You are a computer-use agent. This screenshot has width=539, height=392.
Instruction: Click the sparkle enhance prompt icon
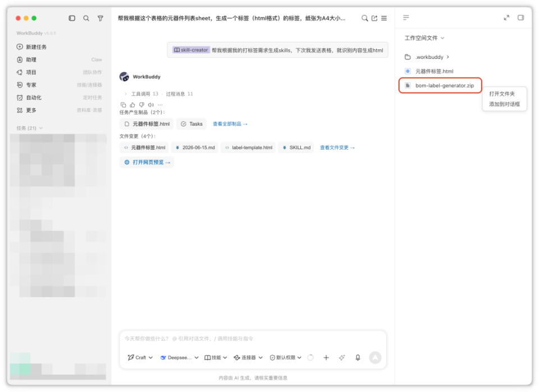point(342,358)
